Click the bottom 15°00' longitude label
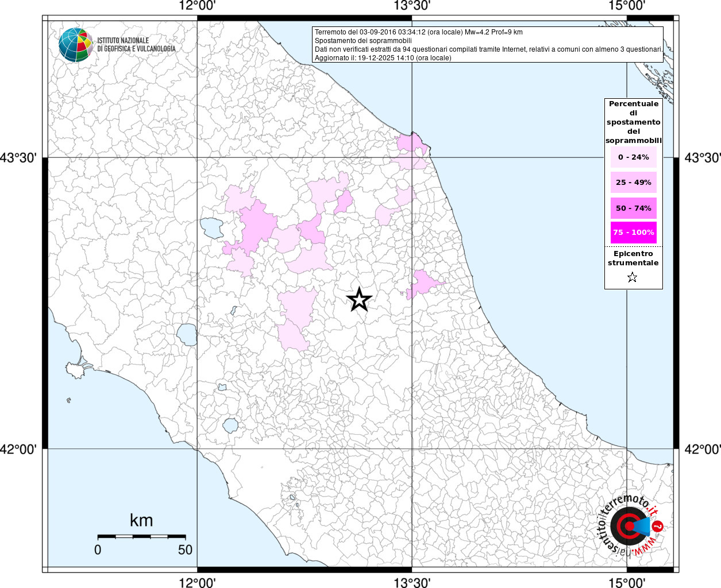 tap(627, 583)
